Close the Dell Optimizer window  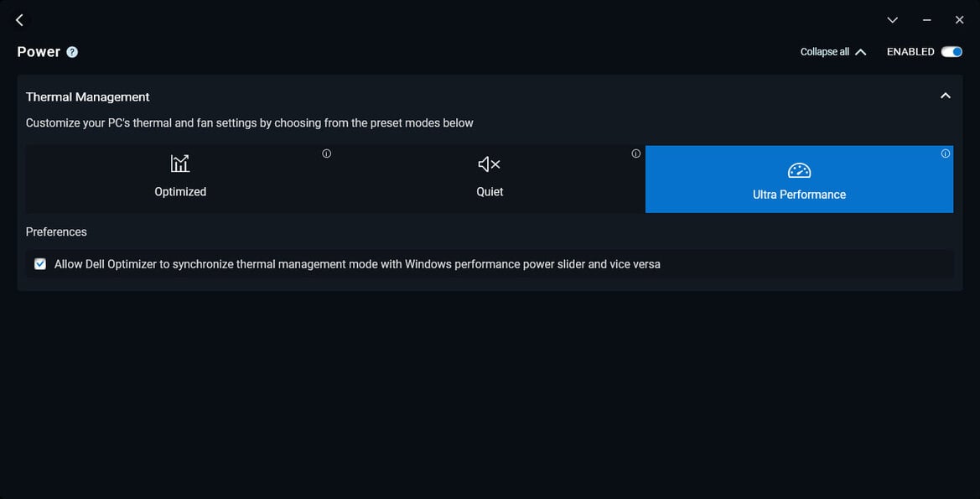click(x=959, y=20)
